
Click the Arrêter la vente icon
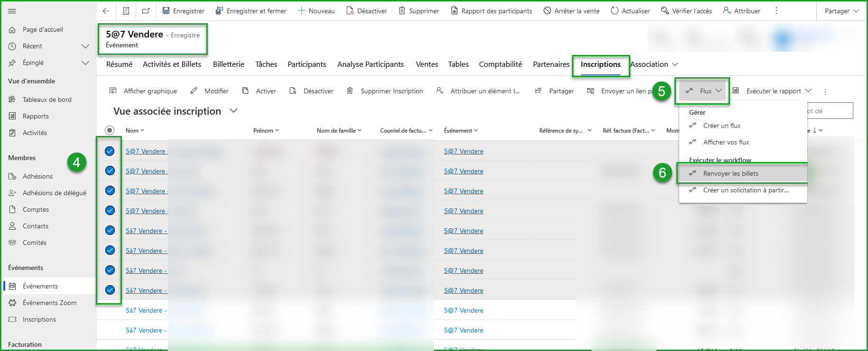coord(547,11)
